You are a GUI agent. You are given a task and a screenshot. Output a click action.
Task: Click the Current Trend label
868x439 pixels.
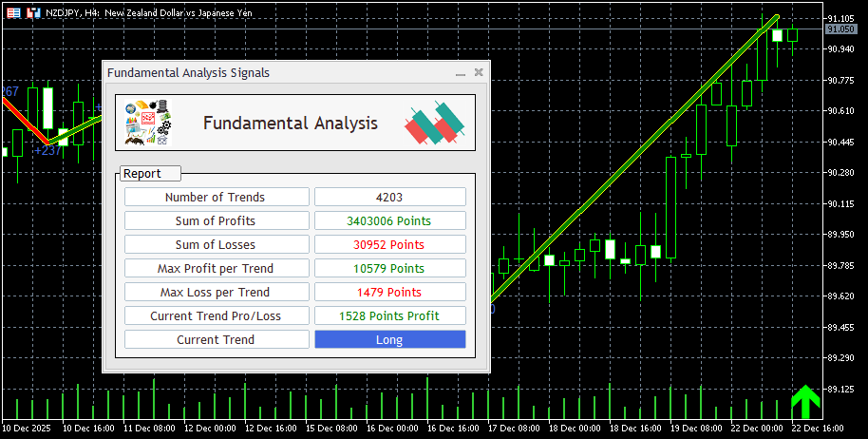pyautogui.click(x=217, y=340)
